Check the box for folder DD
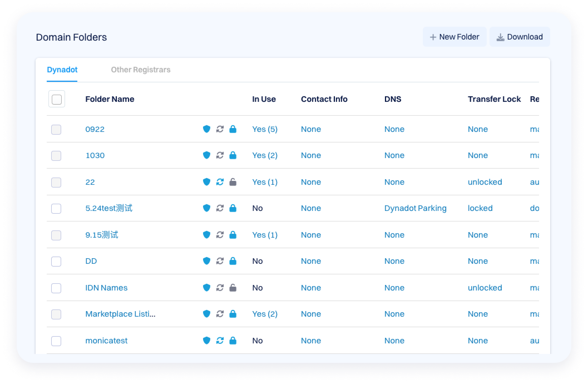Image resolution: width=588 pixels, height=384 pixels. 56,262
